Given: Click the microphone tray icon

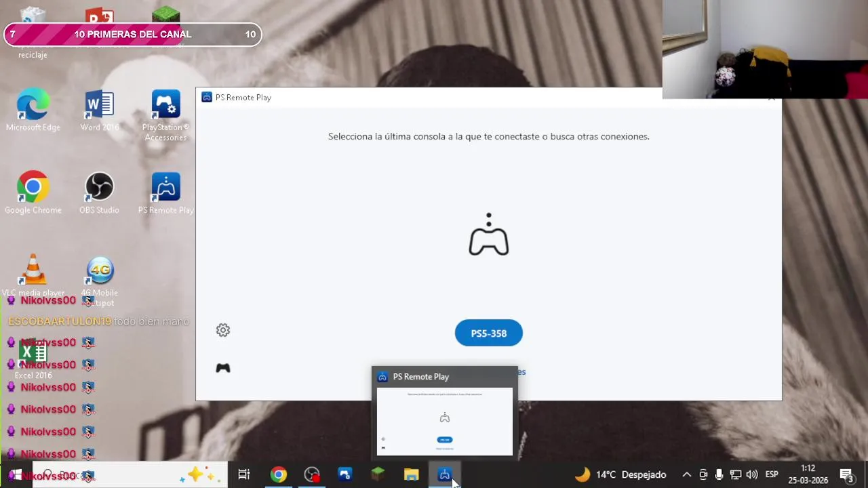Looking at the screenshot, I should 719,474.
